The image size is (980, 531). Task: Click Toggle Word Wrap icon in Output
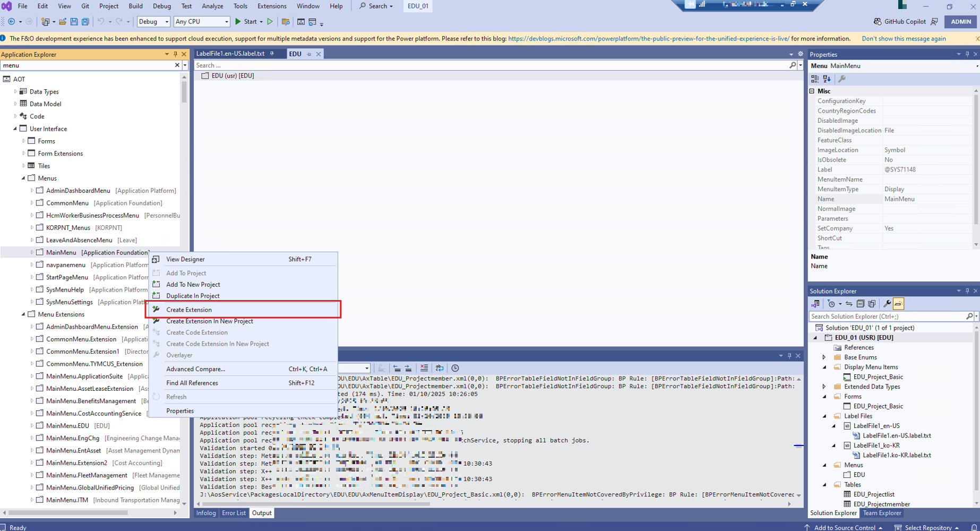pos(440,368)
